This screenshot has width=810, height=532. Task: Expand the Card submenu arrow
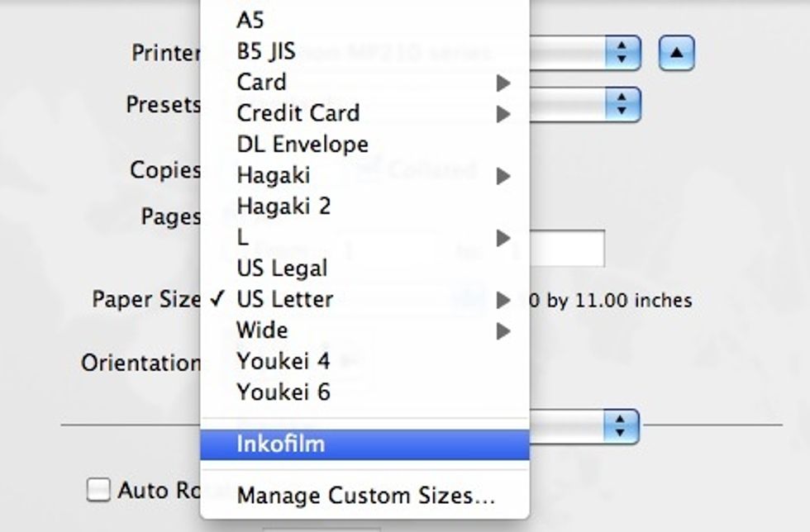click(503, 83)
